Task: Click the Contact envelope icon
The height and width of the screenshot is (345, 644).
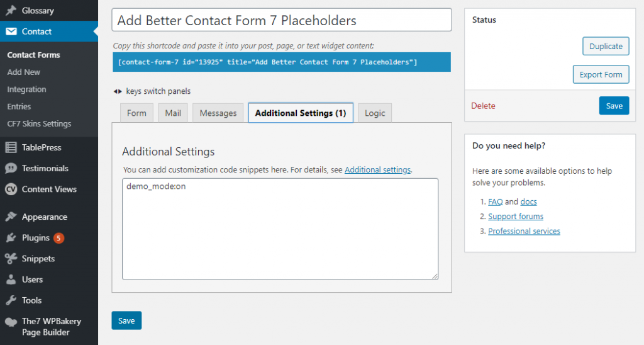Action: pos(11,31)
